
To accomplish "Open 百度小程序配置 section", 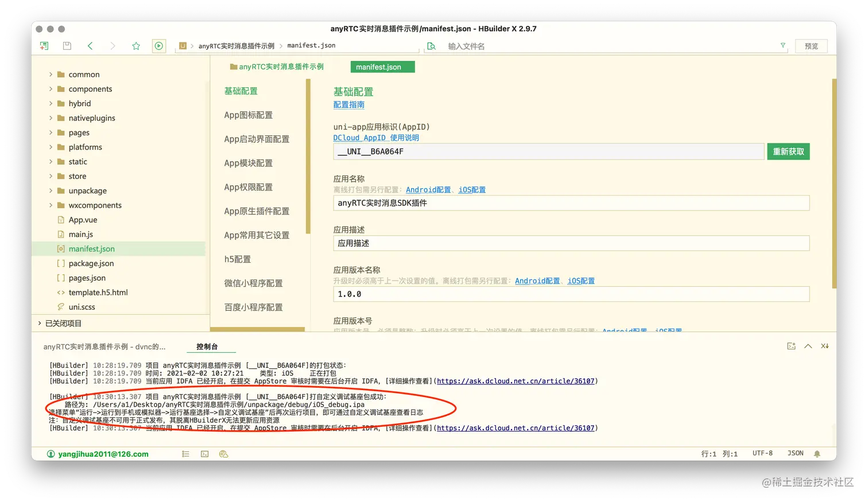I will (x=253, y=308).
